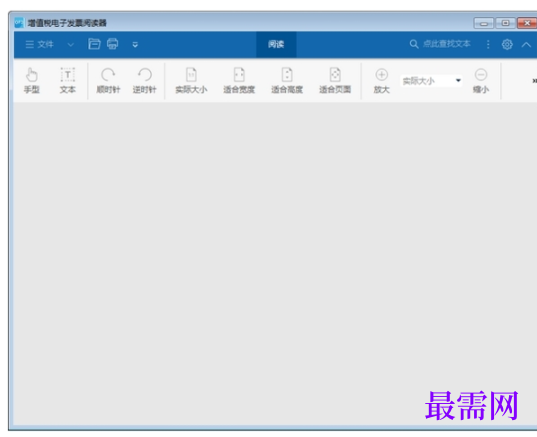Fit page to height with 适合高度
Image resolution: width=537 pixels, height=437 pixels.
point(287,81)
